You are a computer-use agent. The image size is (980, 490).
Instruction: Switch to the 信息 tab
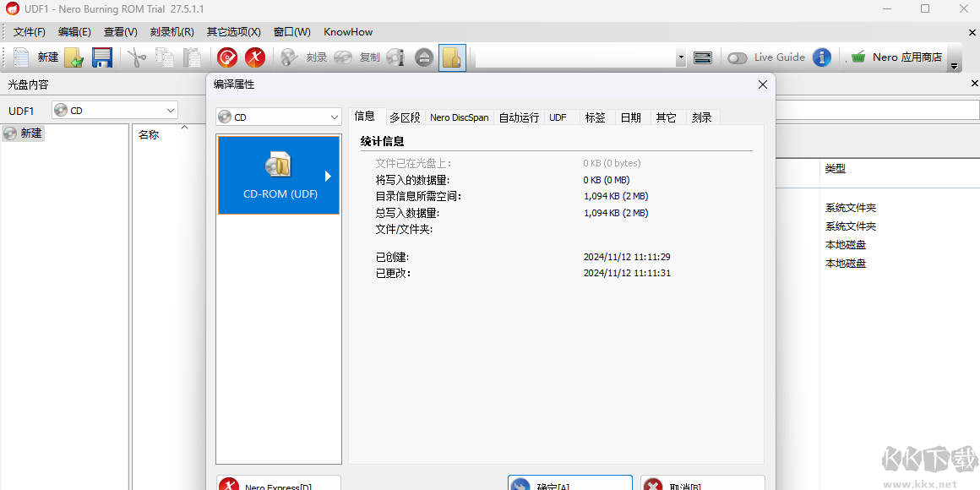pos(364,116)
